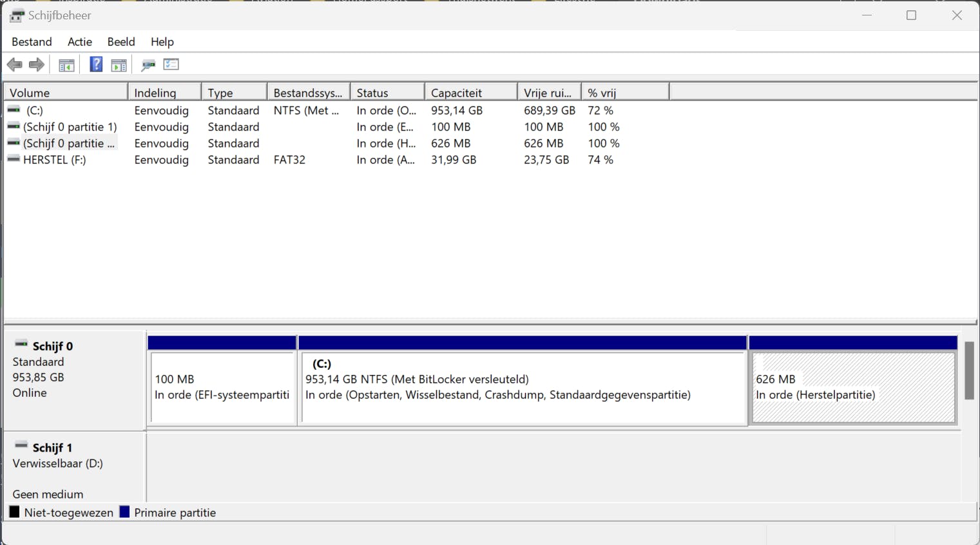Screen dimensions: 980x545
Task: Select the truncated (Schijf 0 partitie ... row
Action: pyautogui.click(x=69, y=144)
